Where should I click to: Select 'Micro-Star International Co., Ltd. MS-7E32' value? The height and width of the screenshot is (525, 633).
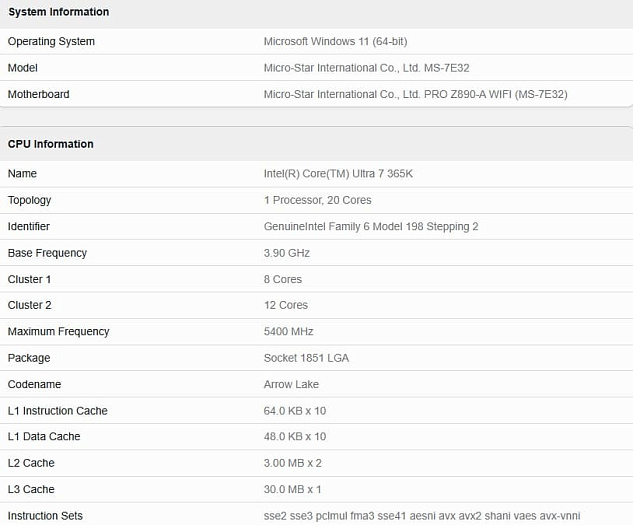367,68
